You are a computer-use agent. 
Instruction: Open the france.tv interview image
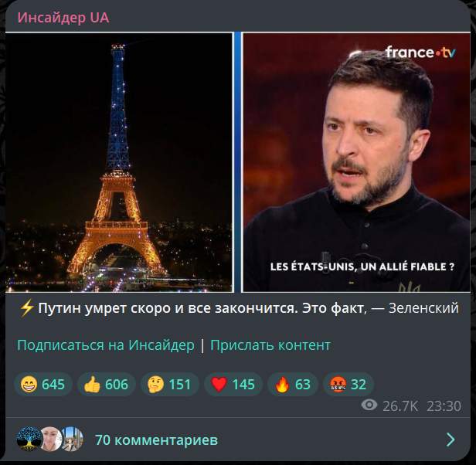pyautogui.click(x=356, y=162)
